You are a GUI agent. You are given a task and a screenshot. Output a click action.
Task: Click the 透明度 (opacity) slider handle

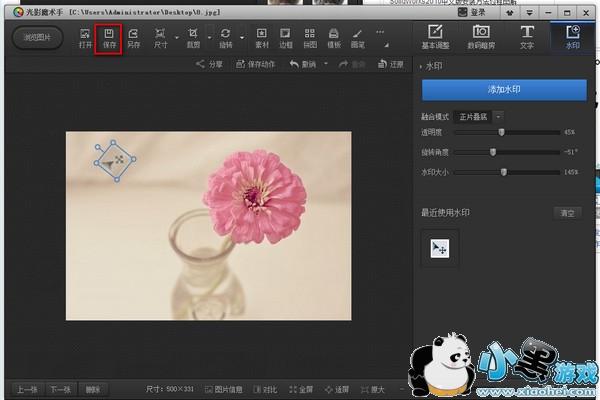coord(501,132)
